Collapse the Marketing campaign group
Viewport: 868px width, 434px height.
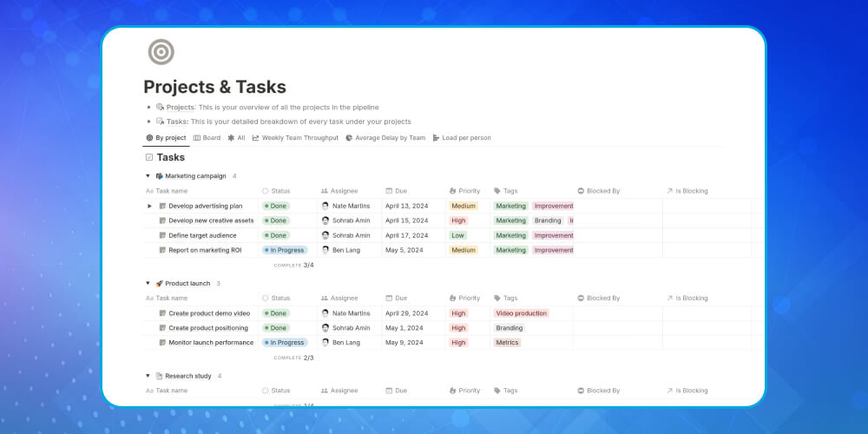(148, 176)
